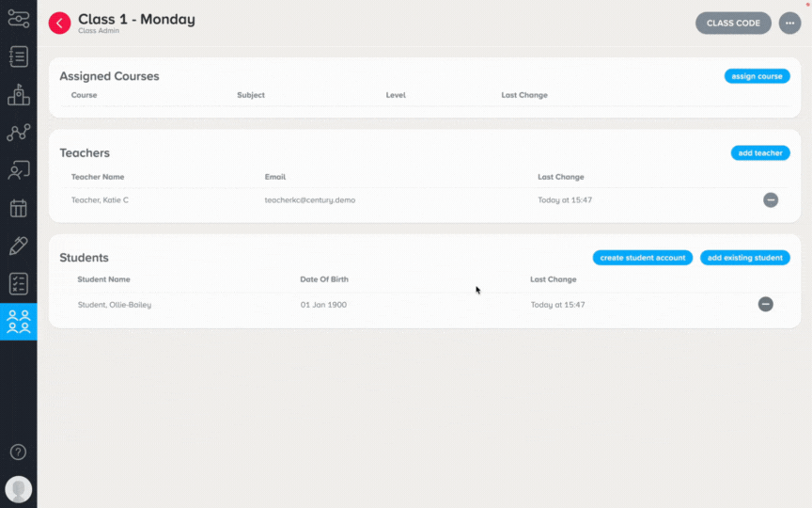
Task: Click teacher's Today at 15:47 timestamp
Action: coord(565,199)
